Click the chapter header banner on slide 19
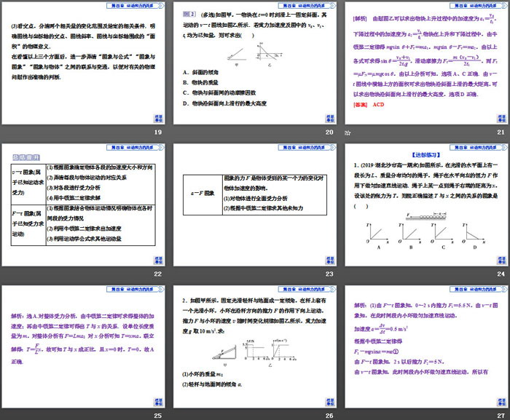The height and width of the screenshot is (420, 510). coord(136,6)
